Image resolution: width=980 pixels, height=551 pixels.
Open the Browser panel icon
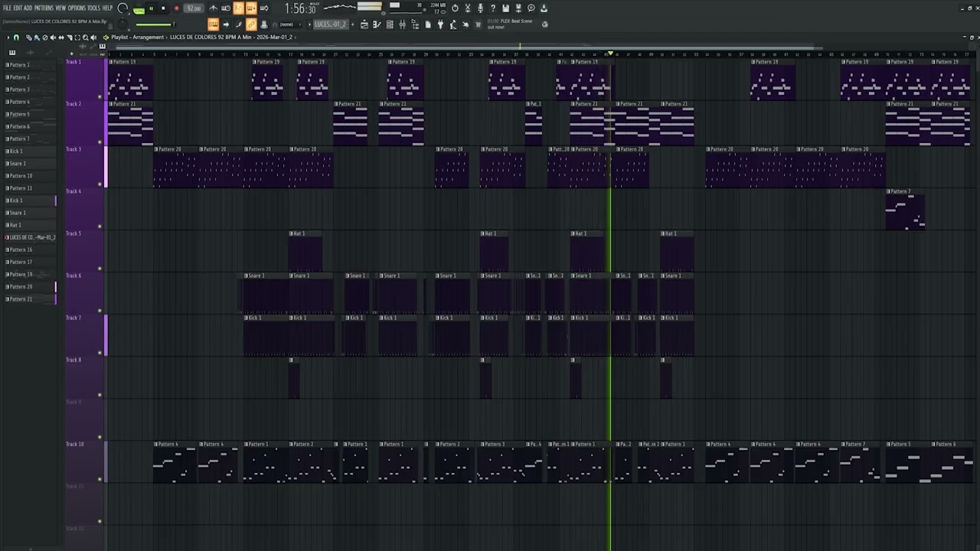click(x=415, y=24)
